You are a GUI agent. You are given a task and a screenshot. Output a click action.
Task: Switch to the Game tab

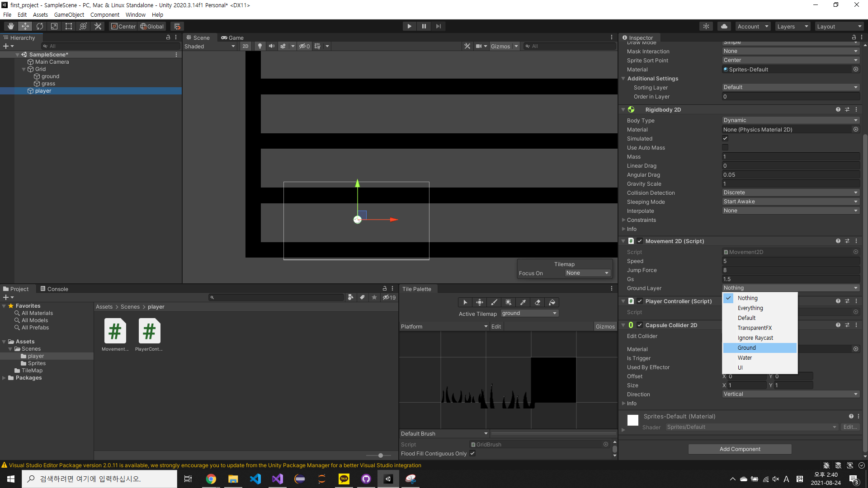[x=232, y=38]
